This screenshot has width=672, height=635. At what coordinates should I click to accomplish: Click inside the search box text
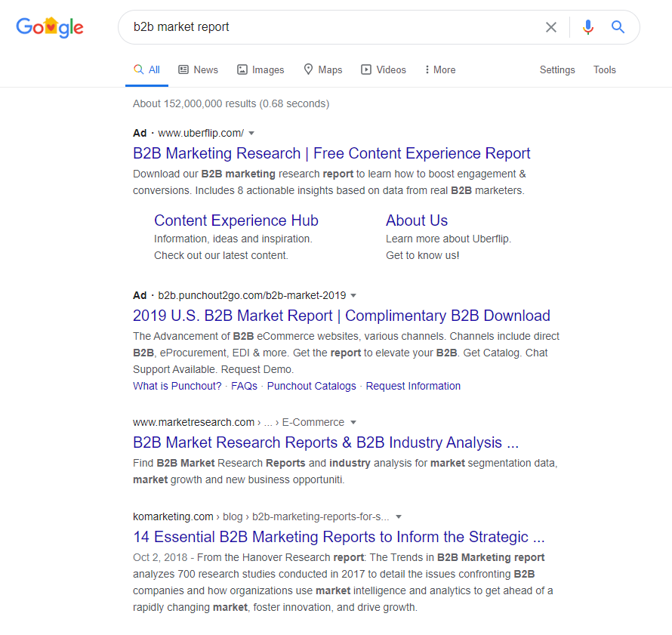click(181, 27)
